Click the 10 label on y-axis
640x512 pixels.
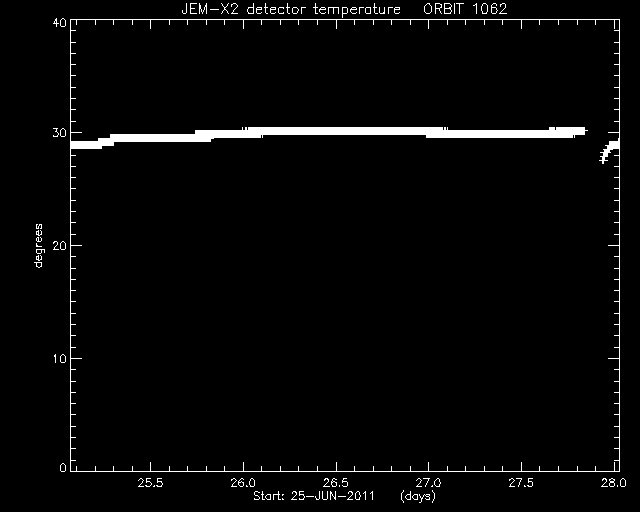60,358
